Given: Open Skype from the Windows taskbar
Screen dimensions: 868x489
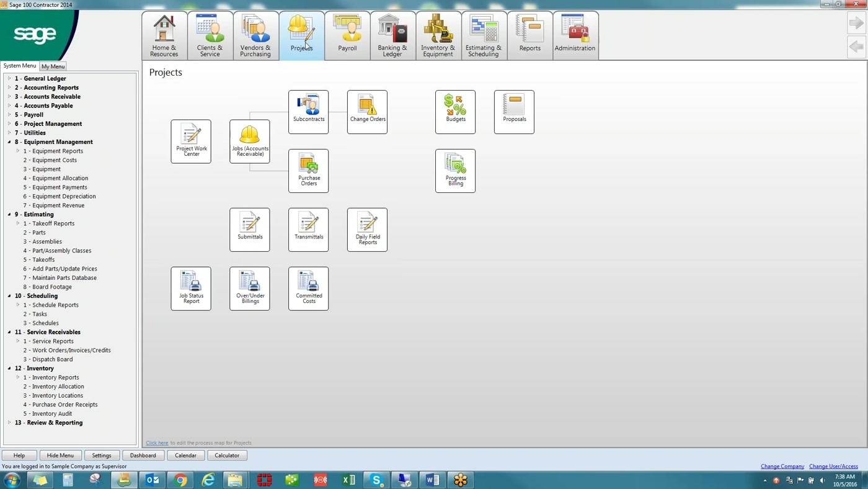Looking at the screenshot, I should click(376, 480).
